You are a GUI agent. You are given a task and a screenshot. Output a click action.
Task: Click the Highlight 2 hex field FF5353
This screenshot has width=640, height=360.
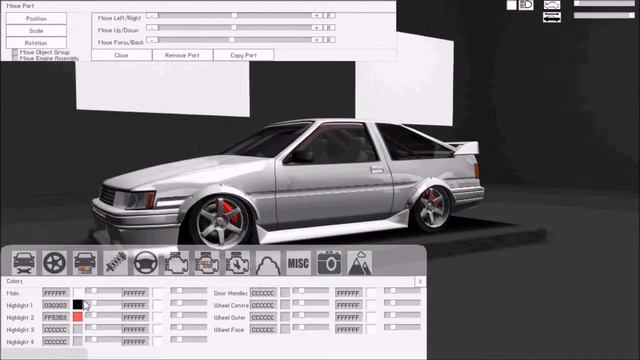point(56,317)
